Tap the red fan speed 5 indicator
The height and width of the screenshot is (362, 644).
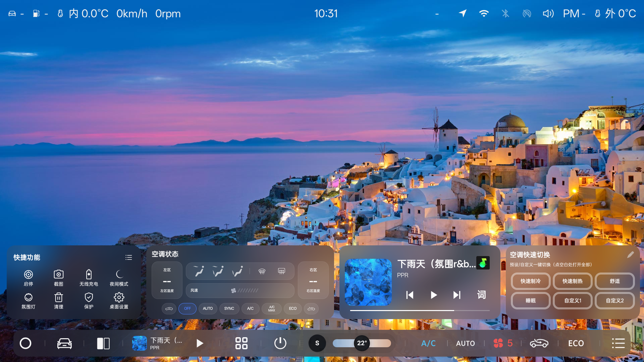click(503, 343)
